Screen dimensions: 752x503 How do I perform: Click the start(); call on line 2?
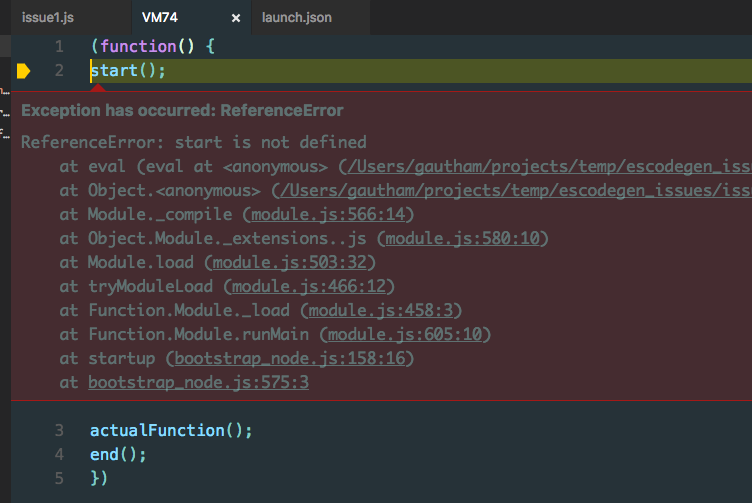click(x=128, y=70)
